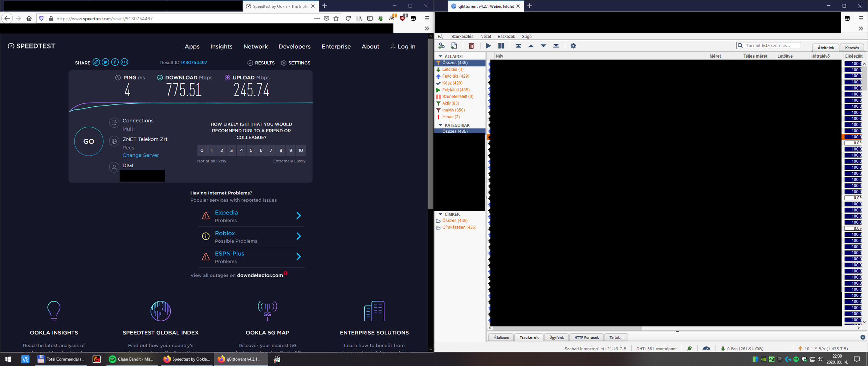
Task: Click the download speed status entry
Action: (742, 349)
